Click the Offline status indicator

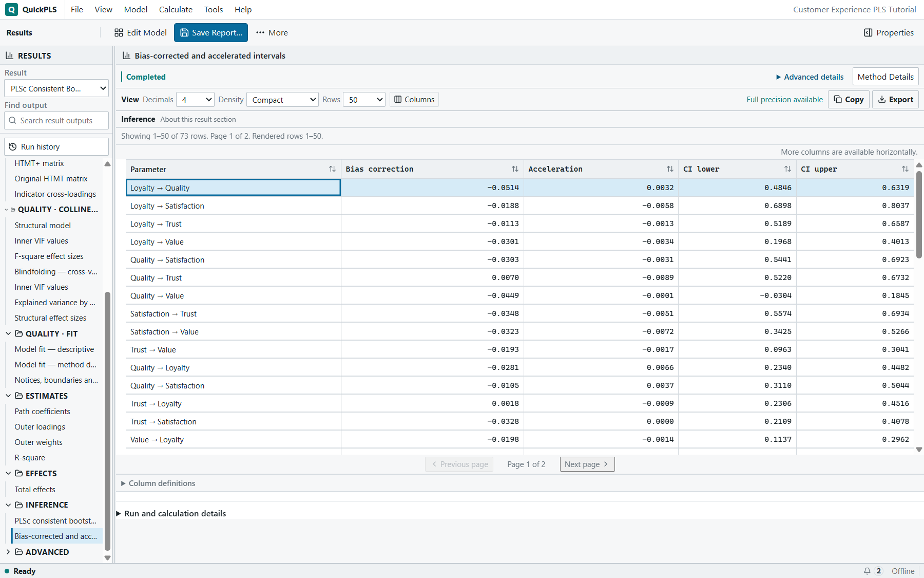coord(903,571)
